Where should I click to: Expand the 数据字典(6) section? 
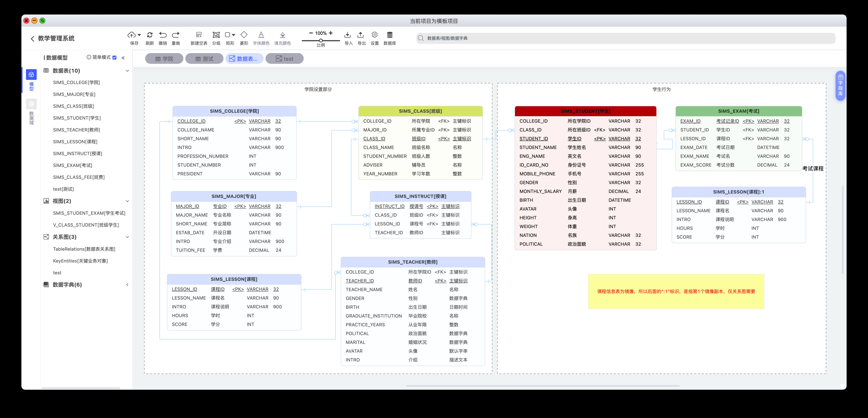127,285
